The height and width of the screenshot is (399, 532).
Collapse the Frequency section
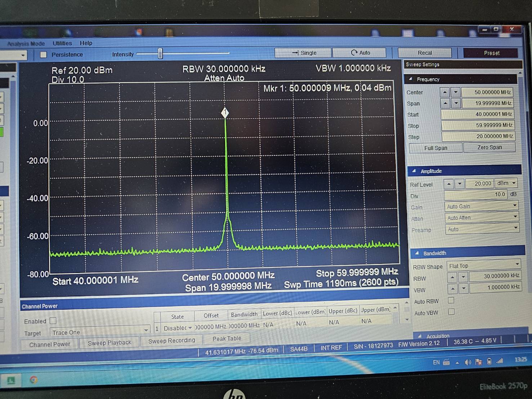click(410, 79)
